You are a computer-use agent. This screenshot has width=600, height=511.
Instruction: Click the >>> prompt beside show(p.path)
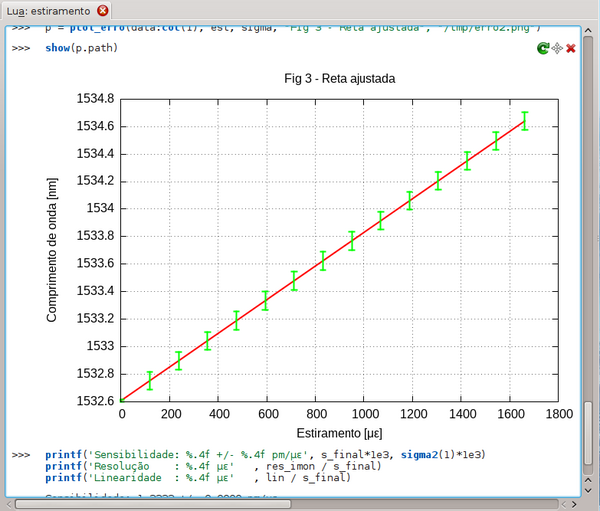coord(21,48)
